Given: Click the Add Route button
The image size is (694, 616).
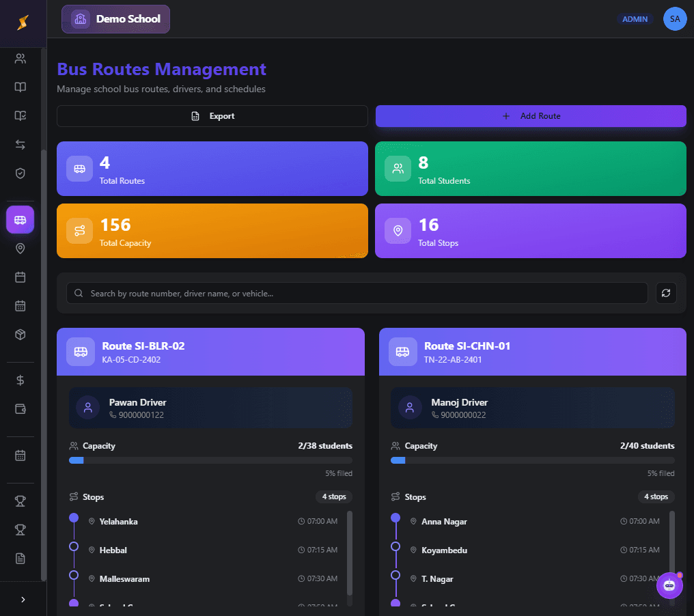Looking at the screenshot, I should [x=531, y=116].
